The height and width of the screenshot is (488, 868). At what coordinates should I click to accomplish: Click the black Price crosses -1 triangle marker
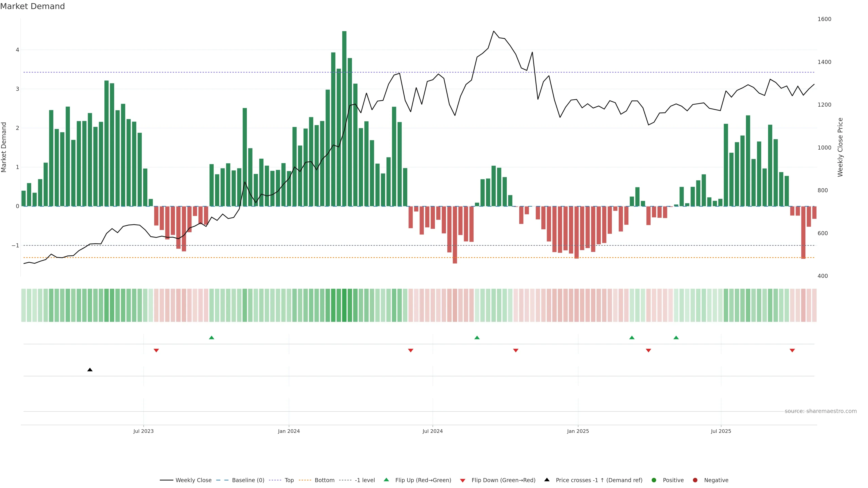coord(90,370)
